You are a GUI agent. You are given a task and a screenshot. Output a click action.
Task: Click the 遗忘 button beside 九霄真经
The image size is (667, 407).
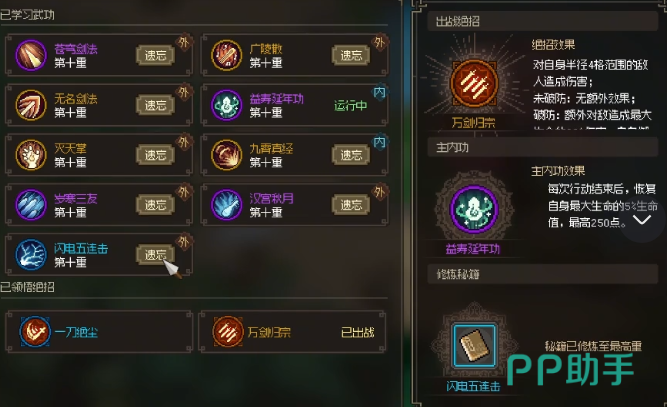click(351, 155)
